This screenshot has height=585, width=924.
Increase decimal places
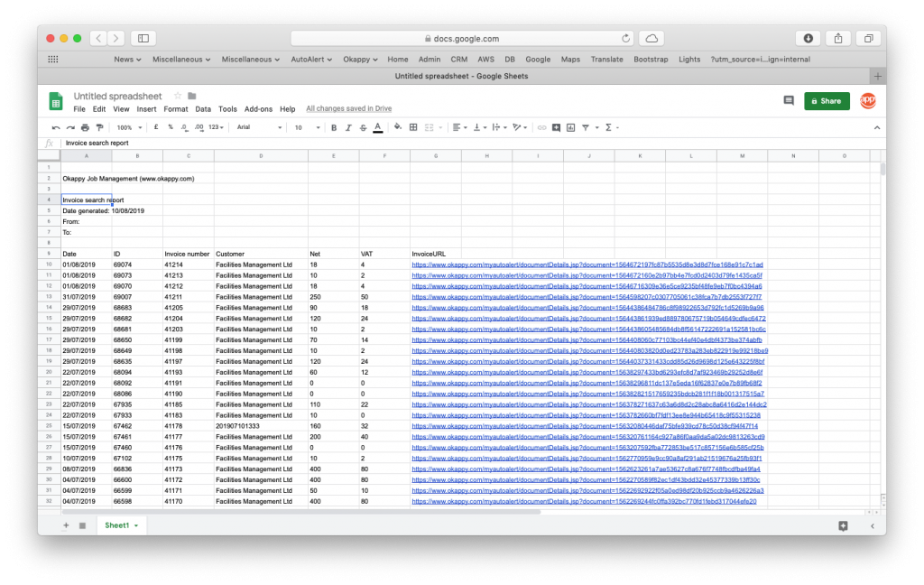pos(199,127)
